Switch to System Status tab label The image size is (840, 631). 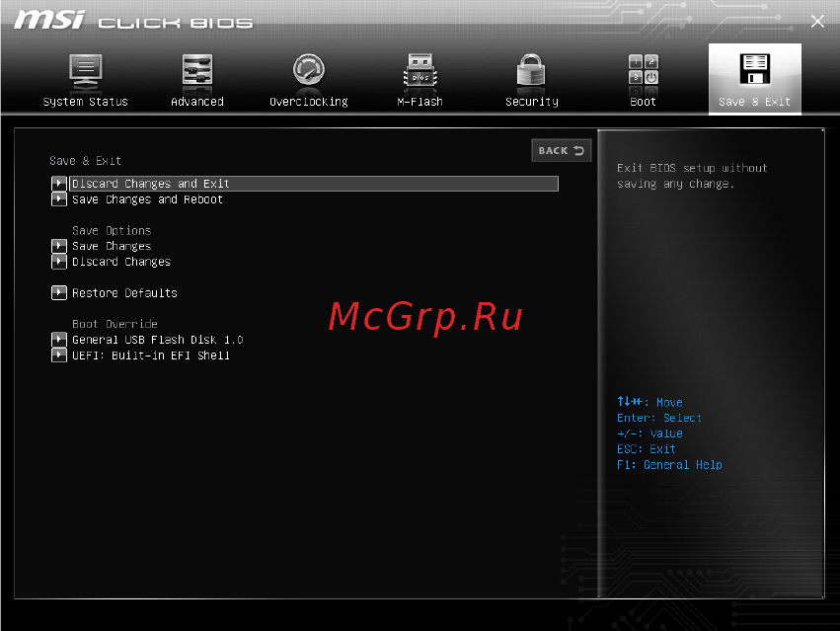tap(86, 102)
